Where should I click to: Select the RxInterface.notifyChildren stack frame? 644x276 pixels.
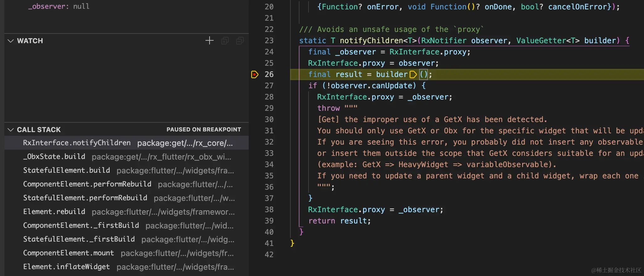(77, 143)
